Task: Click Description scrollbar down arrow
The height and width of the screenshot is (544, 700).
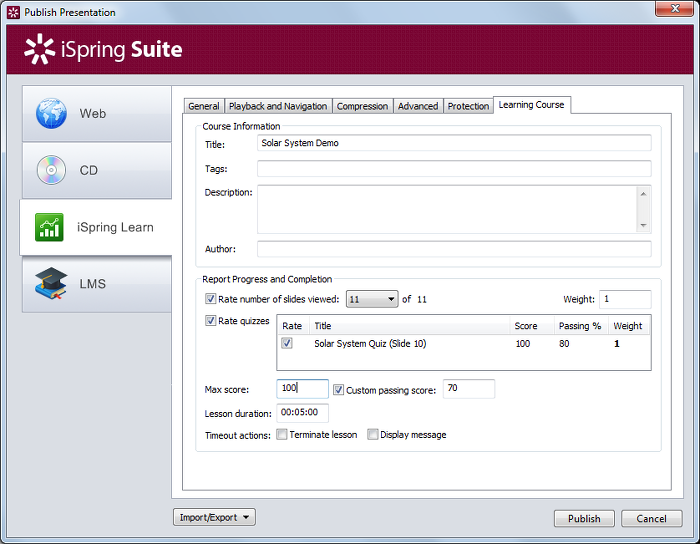Action: (x=643, y=225)
